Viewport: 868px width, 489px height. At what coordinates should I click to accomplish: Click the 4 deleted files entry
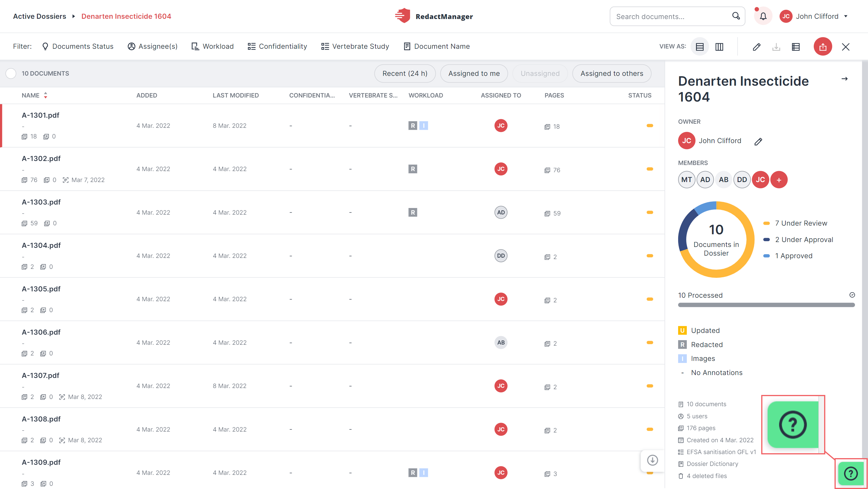click(703, 476)
